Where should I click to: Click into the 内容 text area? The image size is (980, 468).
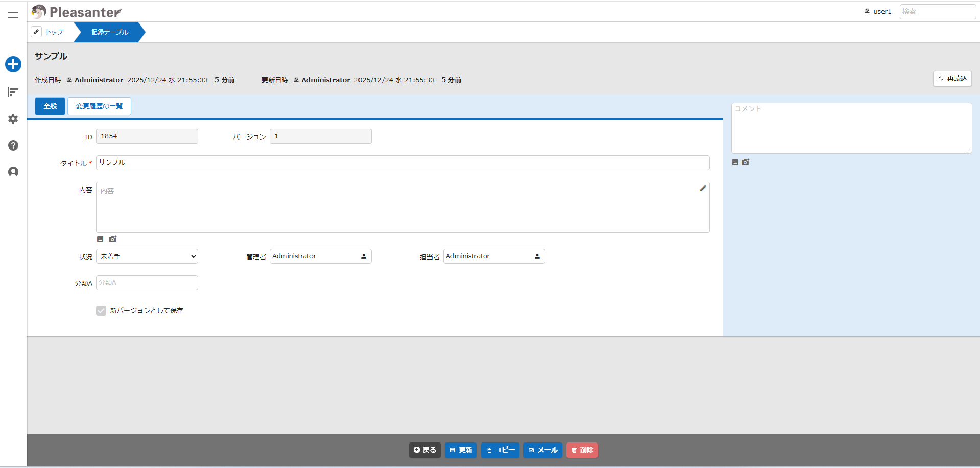click(403, 207)
